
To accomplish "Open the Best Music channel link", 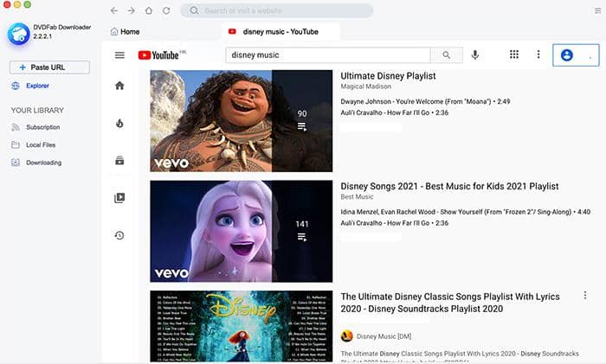I will coord(357,197).
